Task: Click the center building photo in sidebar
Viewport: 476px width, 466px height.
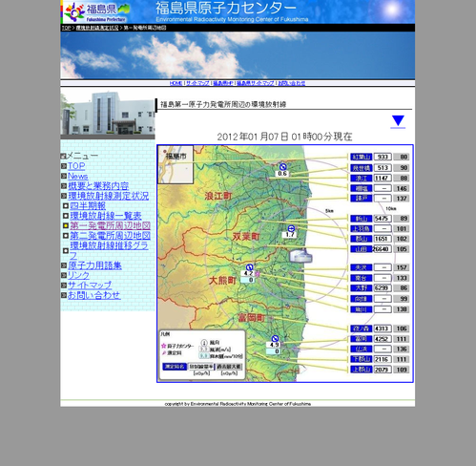Action: tap(108, 114)
